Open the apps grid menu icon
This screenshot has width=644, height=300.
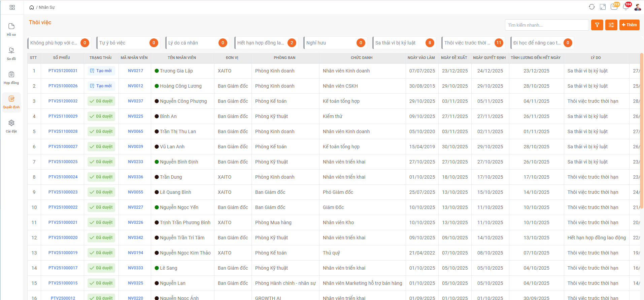(x=12, y=7)
